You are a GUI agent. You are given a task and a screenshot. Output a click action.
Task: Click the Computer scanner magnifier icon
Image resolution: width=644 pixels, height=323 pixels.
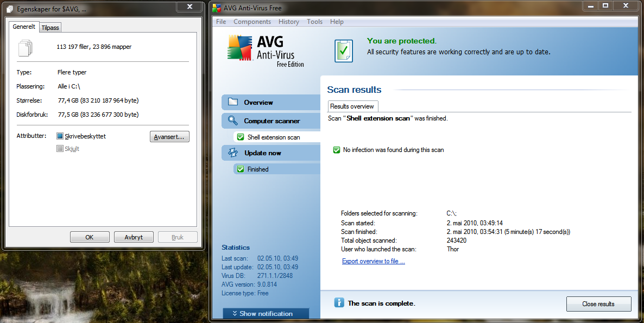233,121
